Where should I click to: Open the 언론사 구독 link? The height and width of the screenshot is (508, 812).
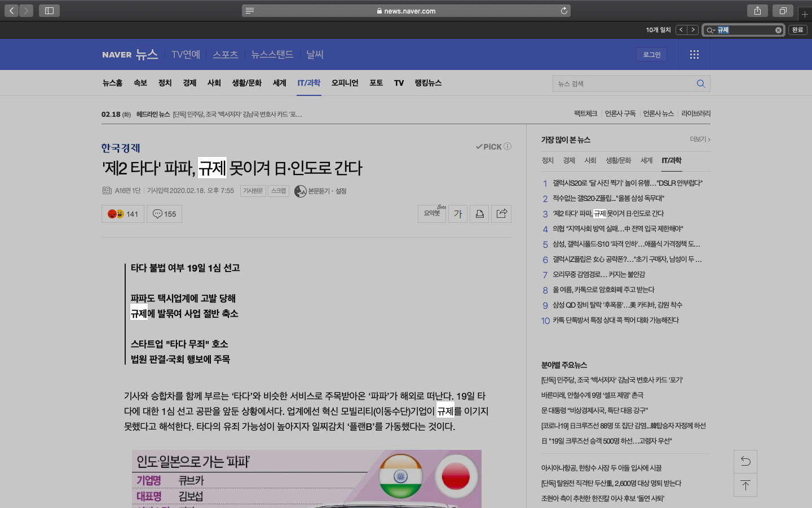click(x=620, y=113)
